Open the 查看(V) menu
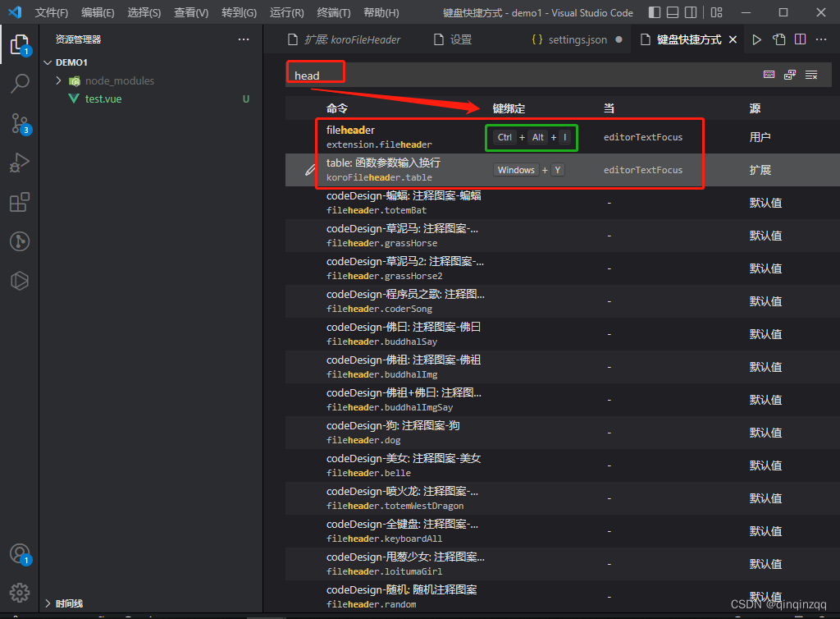 pos(191,12)
